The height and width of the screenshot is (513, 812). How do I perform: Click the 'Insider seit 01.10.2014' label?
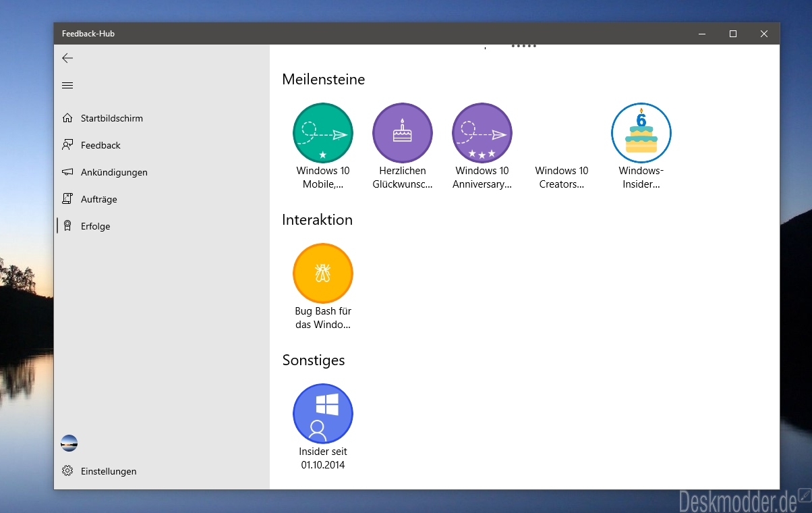(x=323, y=458)
